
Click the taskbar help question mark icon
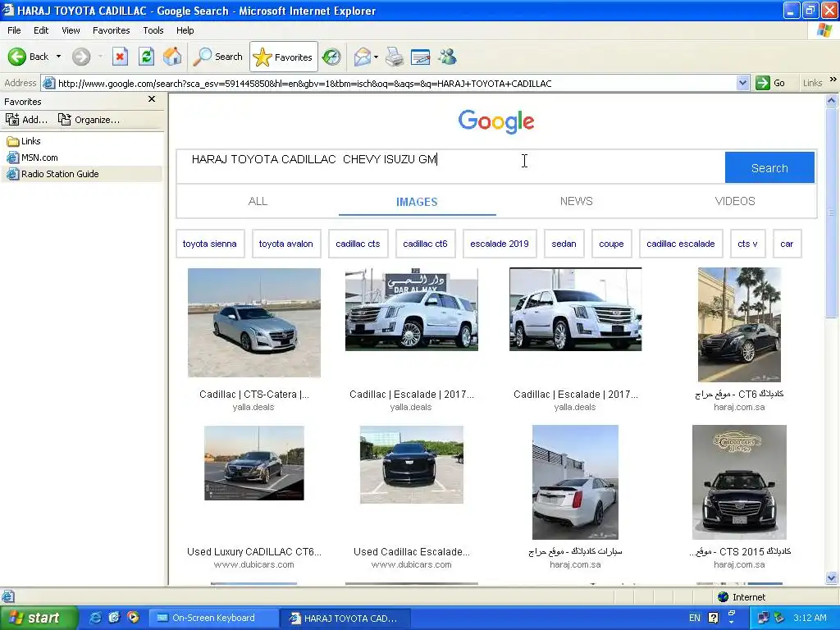(x=713, y=619)
